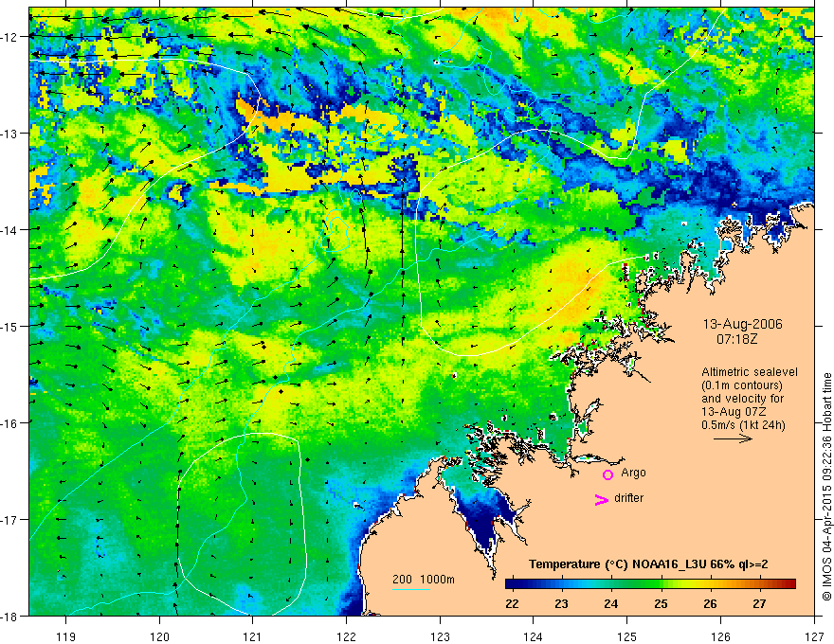The height and width of the screenshot is (644, 834).
Task: Click the color bar label "26"
Action: point(710,603)
